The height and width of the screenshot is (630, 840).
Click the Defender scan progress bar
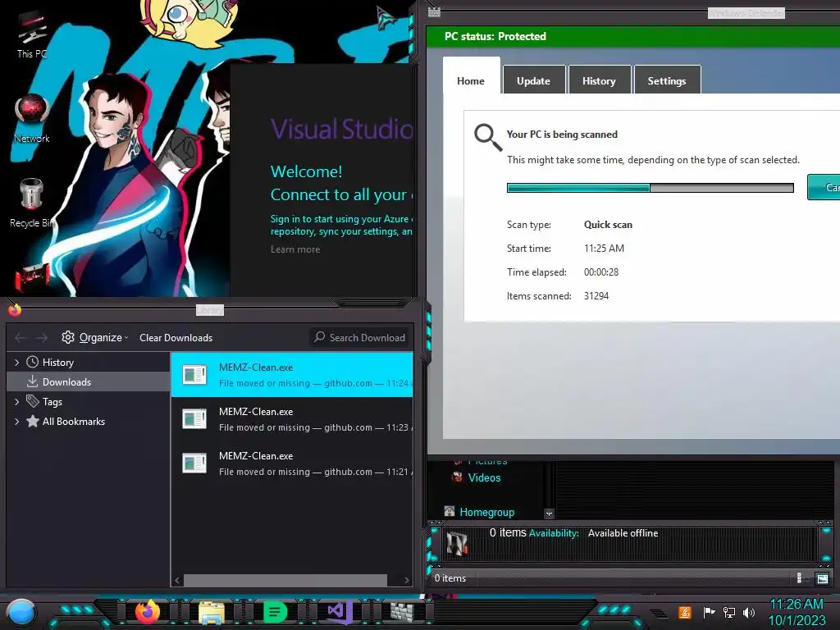point(651,188)
